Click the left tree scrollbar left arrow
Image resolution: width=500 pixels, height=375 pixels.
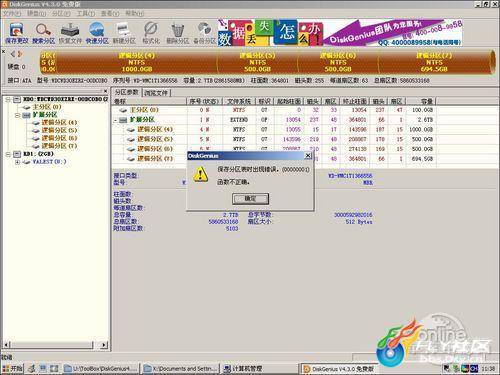click(x=6, y=345)
